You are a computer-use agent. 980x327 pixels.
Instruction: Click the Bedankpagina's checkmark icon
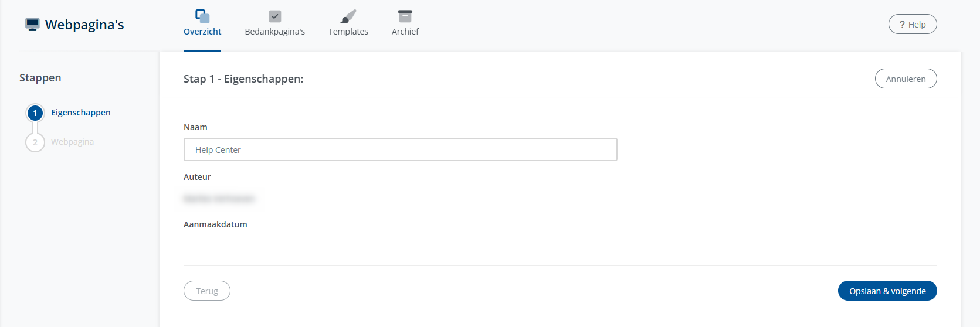coord(274,16)
